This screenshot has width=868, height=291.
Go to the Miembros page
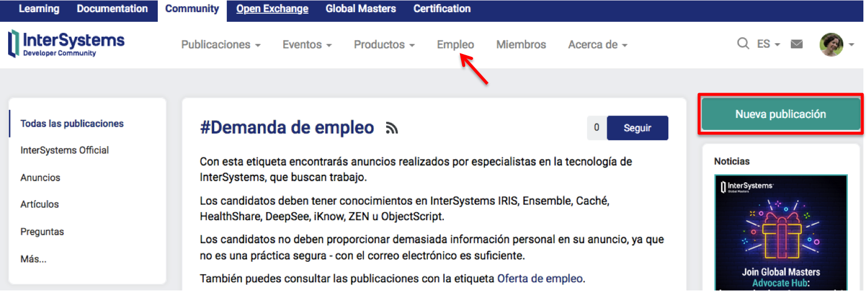coord(521,45)
